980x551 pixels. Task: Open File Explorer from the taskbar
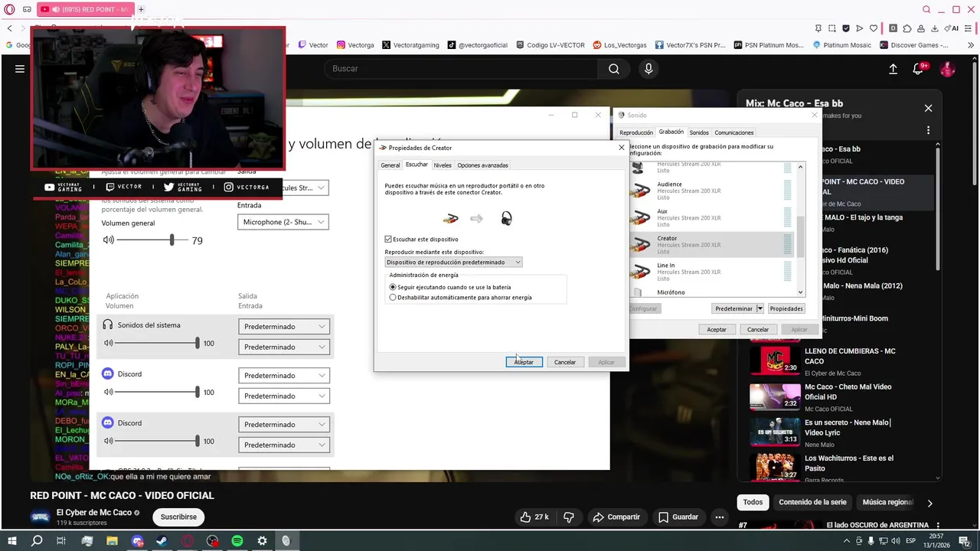point(113,541)
